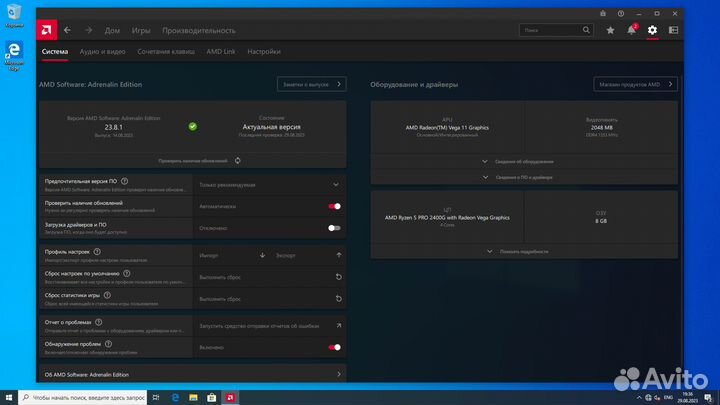The width and height of the screenshot is (720, 405).
Task: Open Магазин продуктов AMD button
Action: [x=636, y=84]
